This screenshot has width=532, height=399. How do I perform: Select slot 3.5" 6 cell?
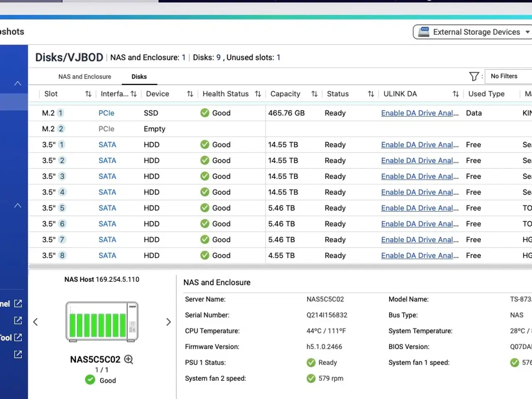(54, 224)
